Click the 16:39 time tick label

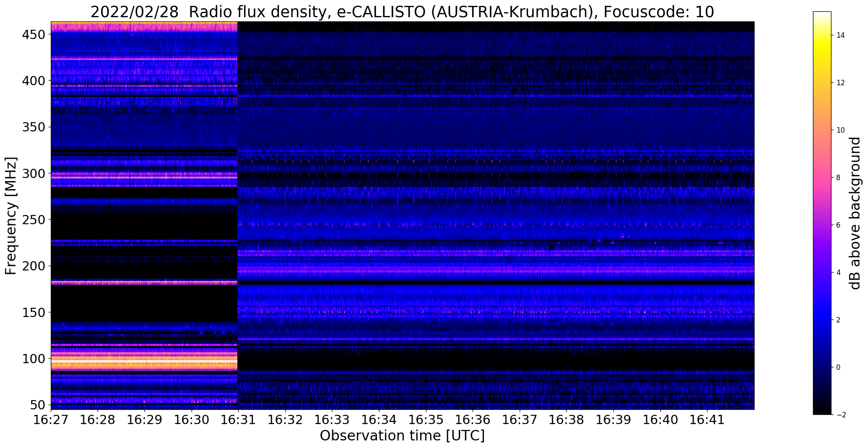[613, 419]
